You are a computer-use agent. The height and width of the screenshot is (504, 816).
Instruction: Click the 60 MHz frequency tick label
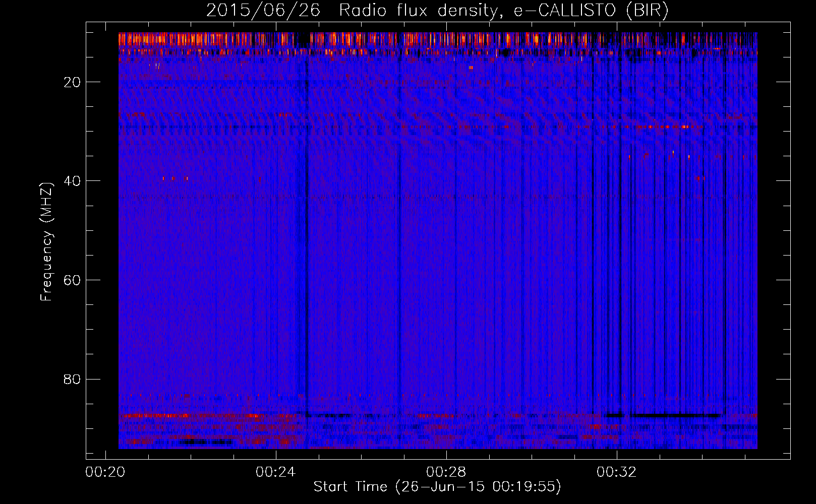73,280
